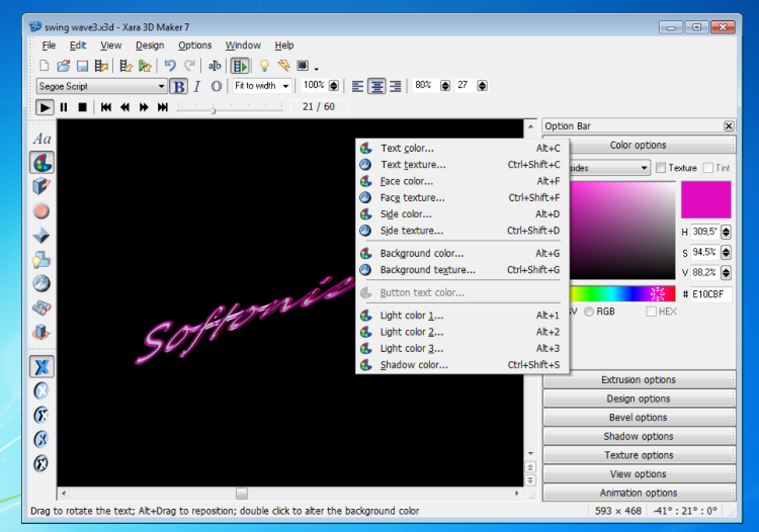This screenshot has height=532, width=759.
Task: Click the hex color field E10CBF
Action: pos(710,295)
